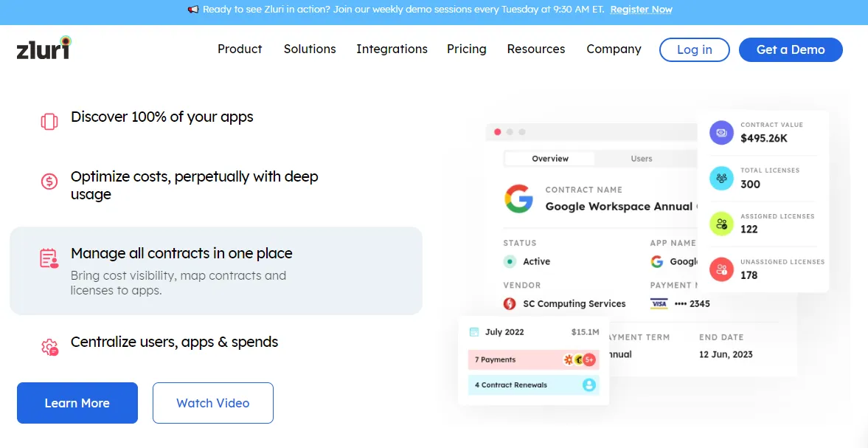Click the SC Computing Services vendor icon

(510, 303)
